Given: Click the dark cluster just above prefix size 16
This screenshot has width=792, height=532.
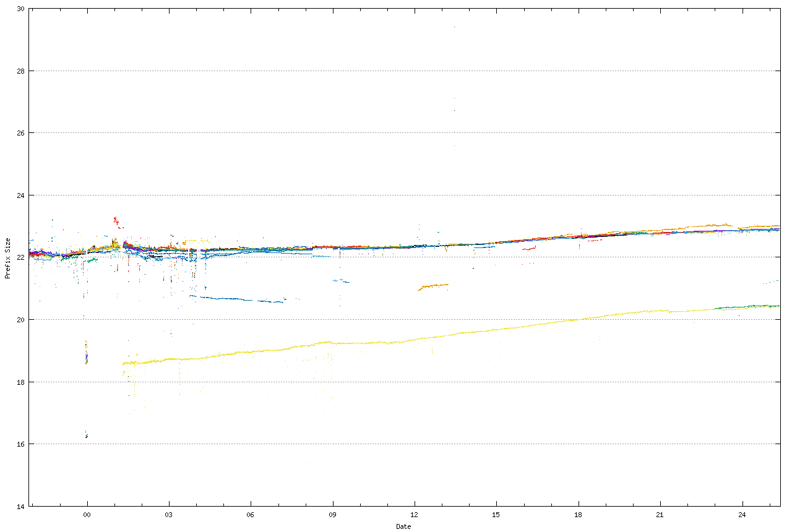Looking at the screenshot, I should [x=87, y=436].
